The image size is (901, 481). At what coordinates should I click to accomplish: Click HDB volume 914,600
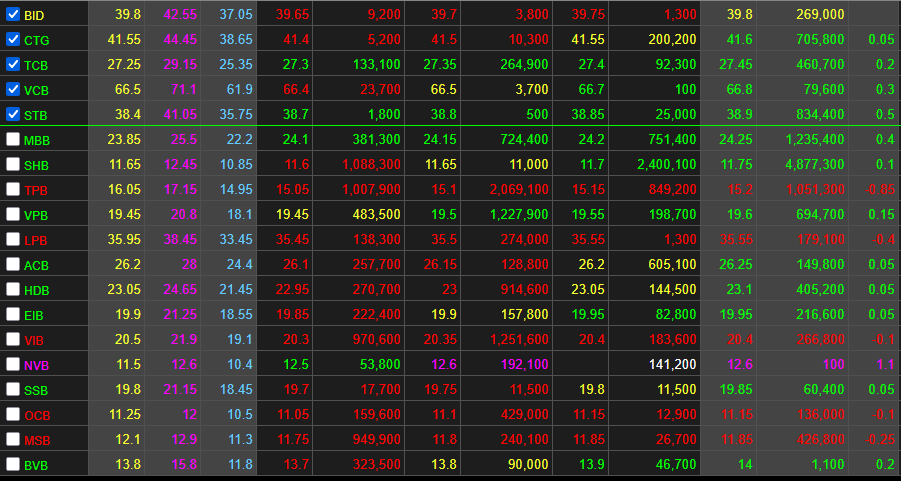pyautogui.click(x=524, y=290)
